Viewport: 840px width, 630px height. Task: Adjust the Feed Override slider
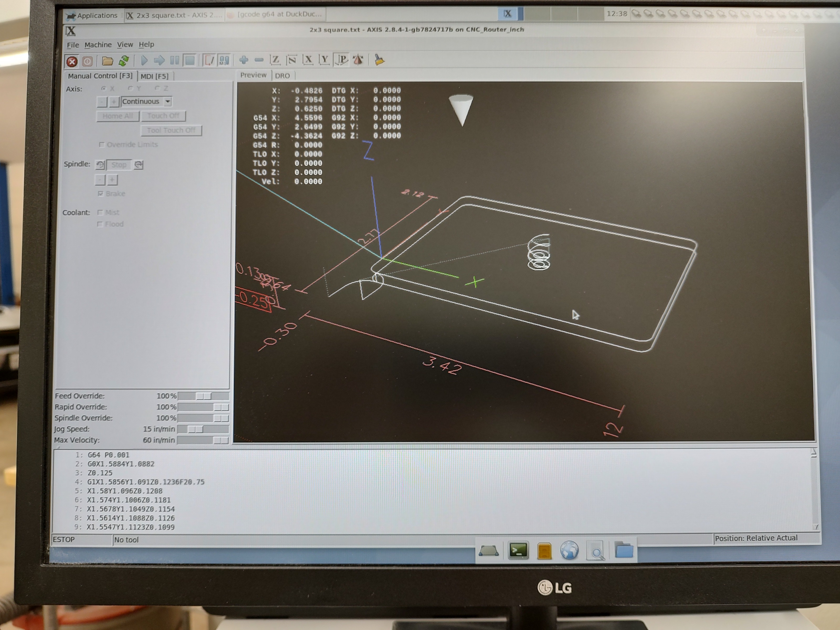[x=203, y=396]
